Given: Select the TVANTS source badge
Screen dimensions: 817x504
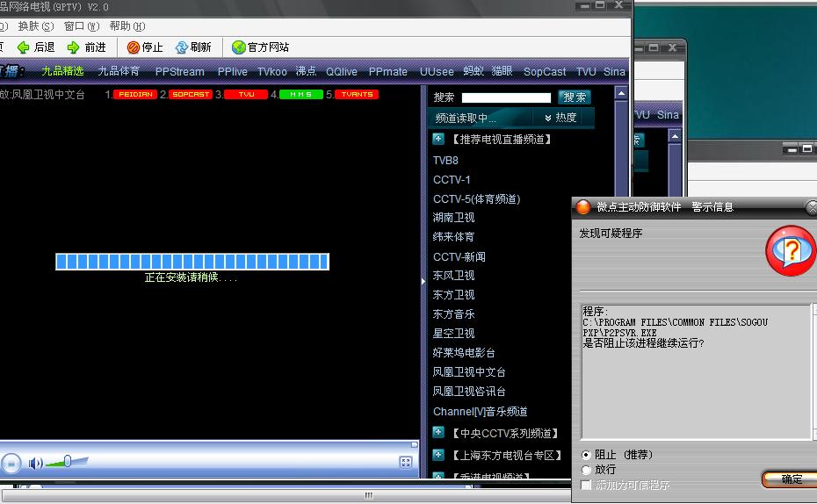Looking at the screenshot, I should point(357,94).
